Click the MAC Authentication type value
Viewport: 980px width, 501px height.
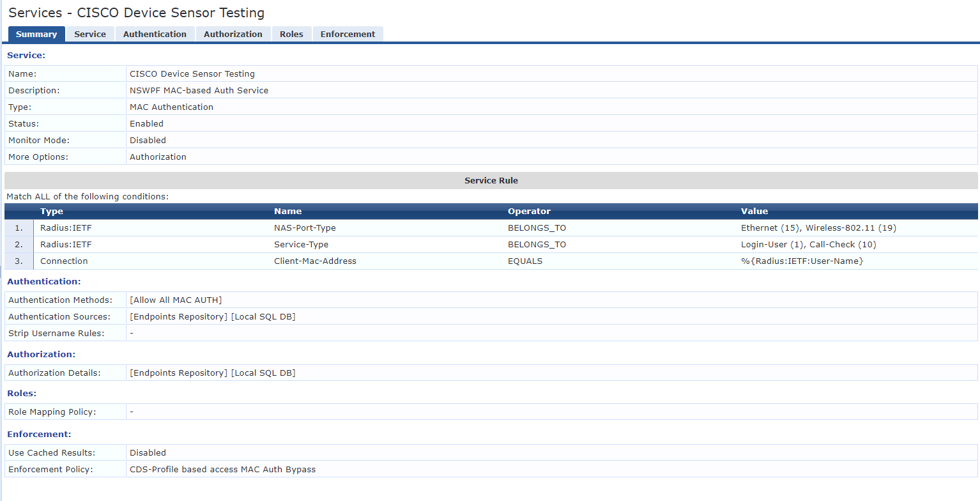(171, 107)
